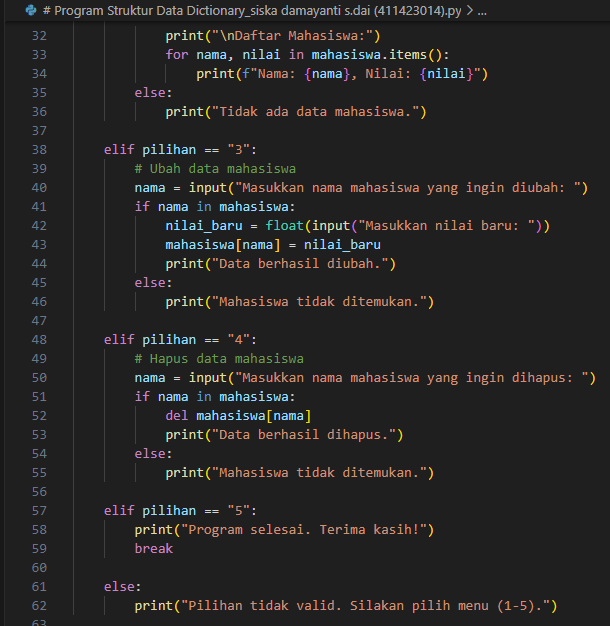Click else: keyword on line 35
The image size is (610, 626).
click(153, 93)
